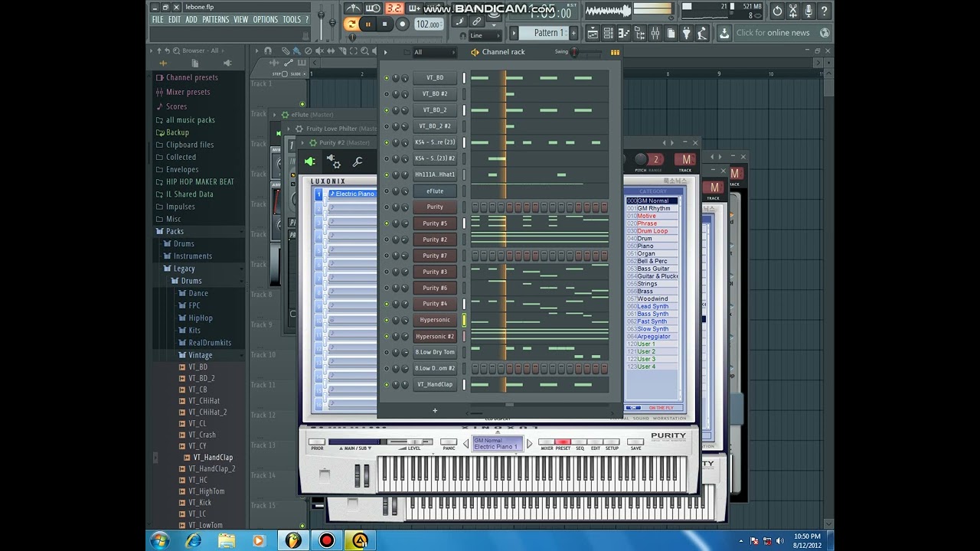Open the ADD menu
This screenshot has height=551, width=980.
[x=191, y=19]
